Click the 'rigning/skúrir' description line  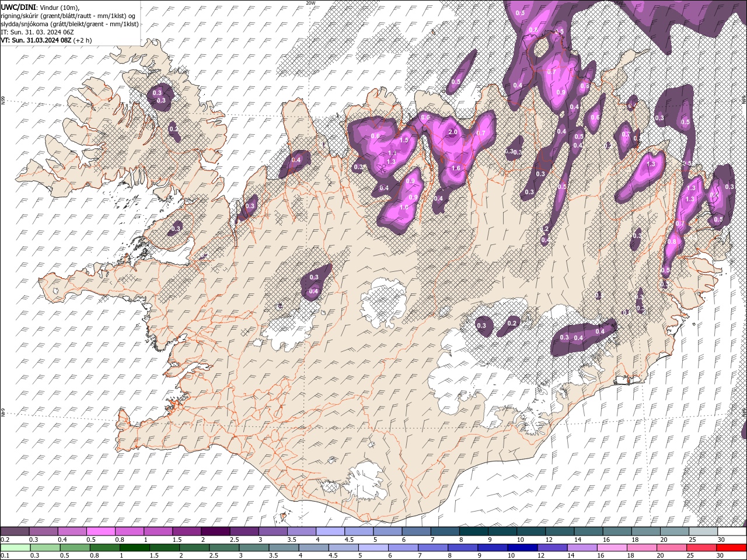click(68, 15)
